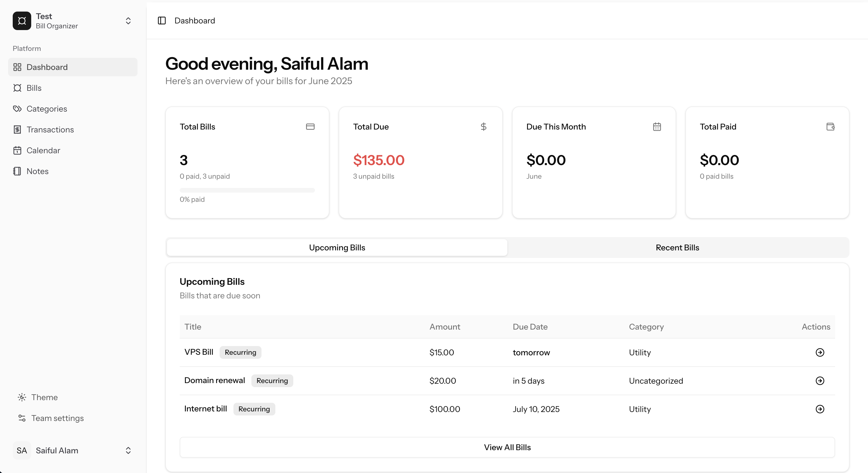This screenshot has width=868, height=473.
Task: Open the VPS Bill row arrow action
Action: pyautogui.click(x=820, y=352)
